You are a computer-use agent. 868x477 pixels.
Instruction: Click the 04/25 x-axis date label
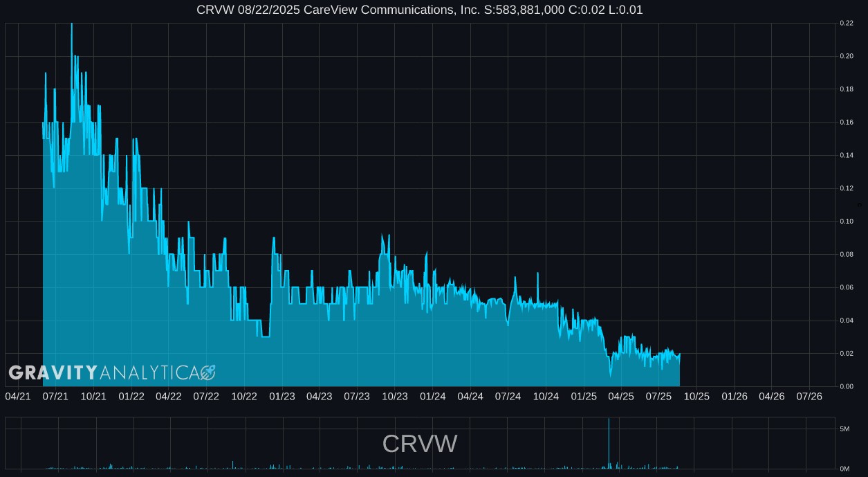pyautogui.click(x=621, y=397)
